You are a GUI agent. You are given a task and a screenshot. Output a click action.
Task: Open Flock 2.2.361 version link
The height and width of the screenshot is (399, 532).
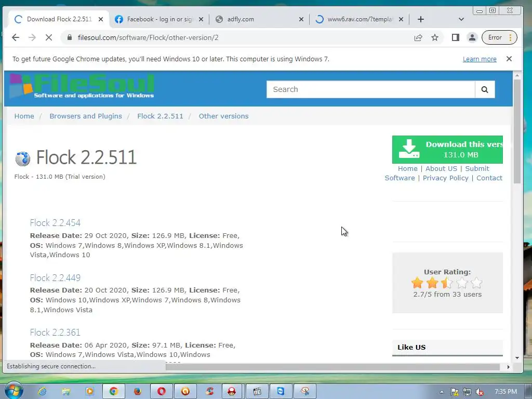pos(55,332)
